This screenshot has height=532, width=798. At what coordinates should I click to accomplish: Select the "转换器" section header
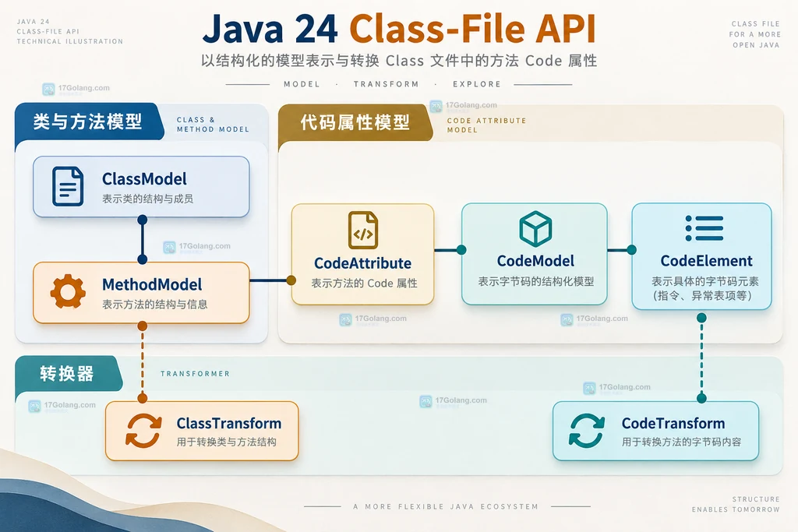point(67,374)
